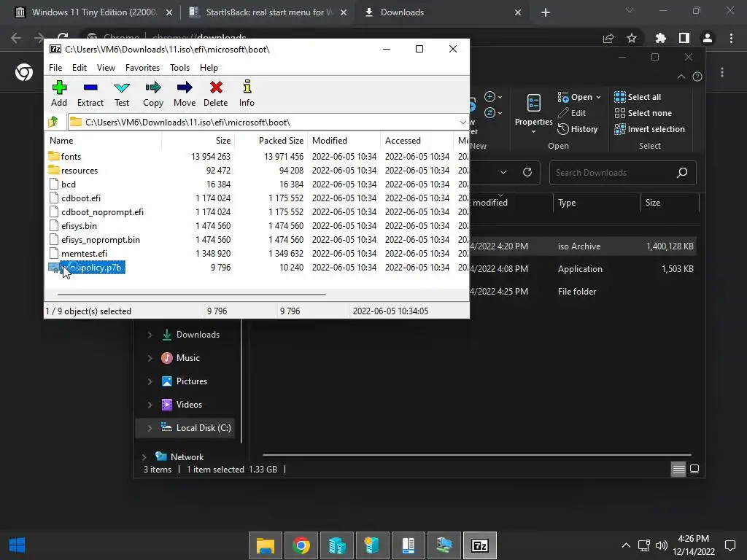Toggle Chrome side panel icon
This screenshot has width=747, height=560.
pyautogui.click(x=684, y=38)
